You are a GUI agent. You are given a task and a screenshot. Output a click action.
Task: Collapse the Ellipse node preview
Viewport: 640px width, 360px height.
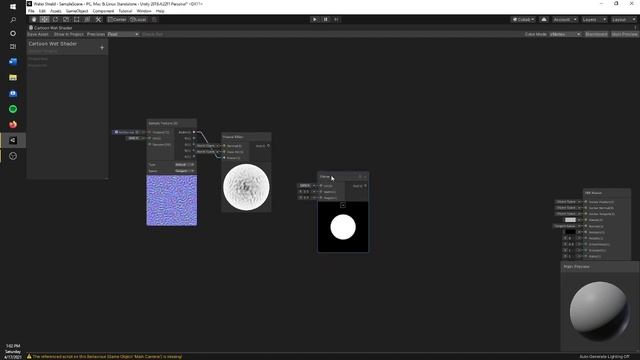click(343, 205)
